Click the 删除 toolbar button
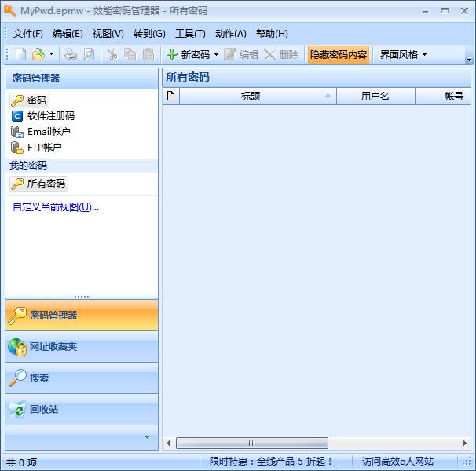 coord(281,55)
